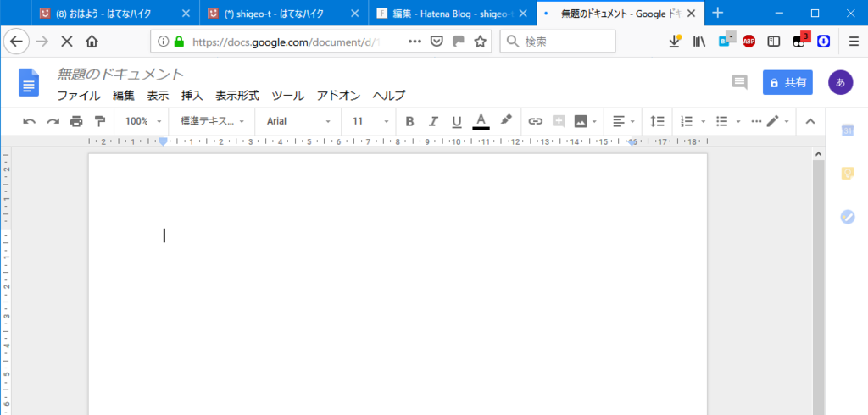
Task: Click the Google Docs home icon
Action: pos(29,82)
